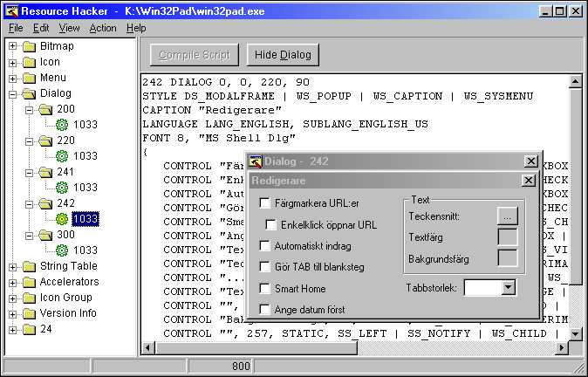588x377 pixels.
Task: Expand the Icon Group node
Action: 13,298
